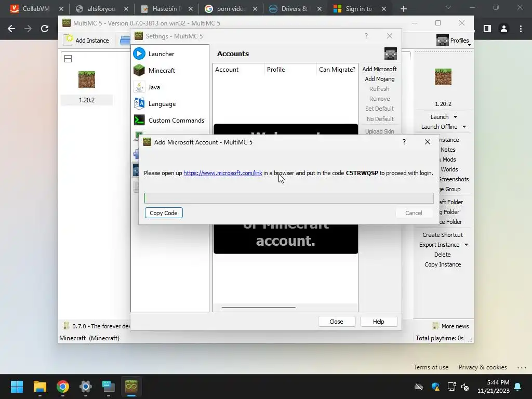The image size is (532, 399).
Task: Open File Explorer from taskbar
Action: [x=39, y=387]
